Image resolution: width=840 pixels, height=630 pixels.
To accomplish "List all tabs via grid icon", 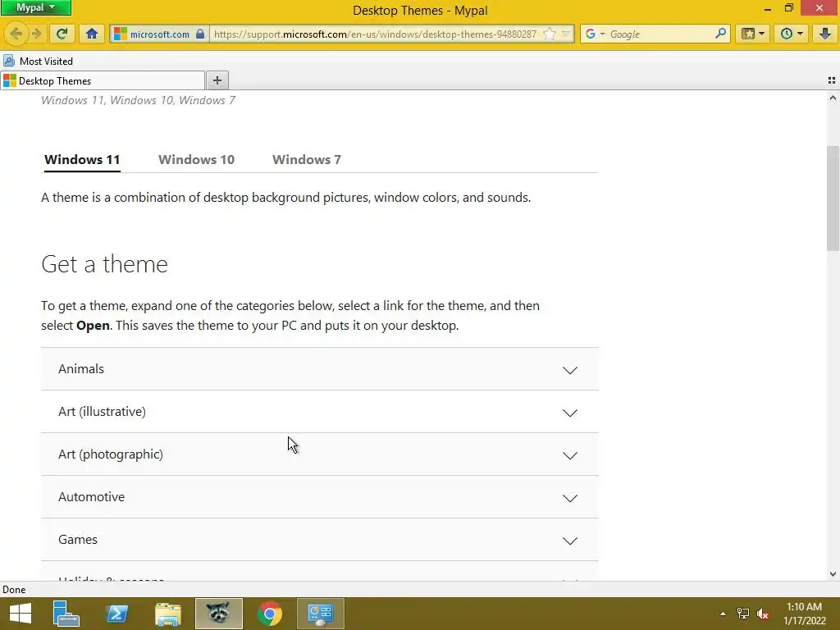I will (832, 80).
